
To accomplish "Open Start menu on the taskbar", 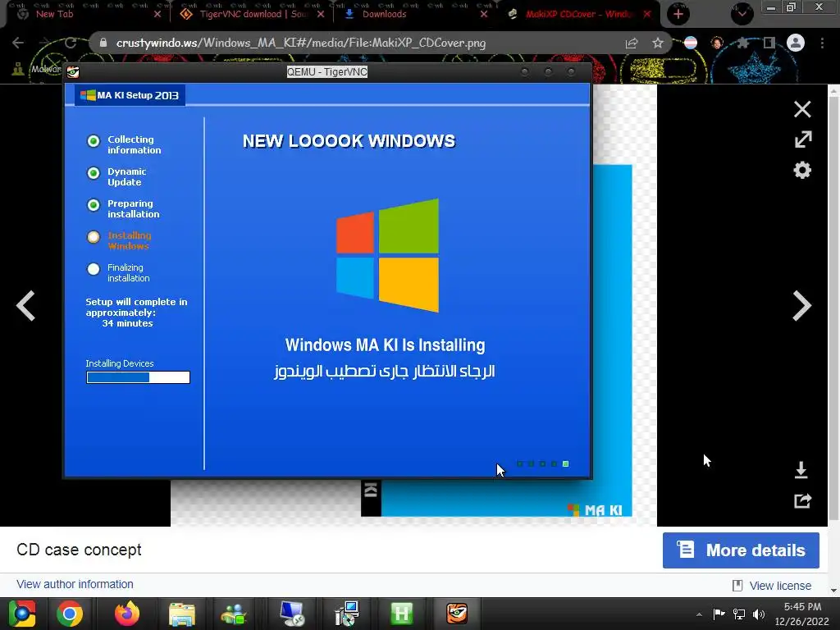I will click(x=22, y=614).
